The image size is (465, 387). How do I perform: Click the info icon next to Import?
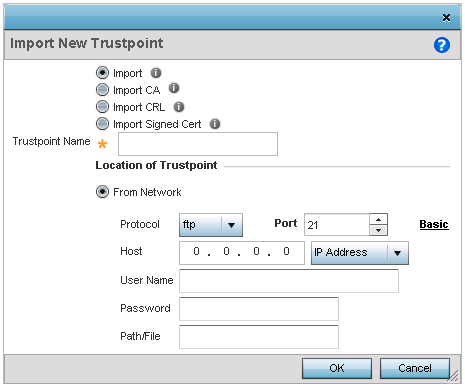156,73
